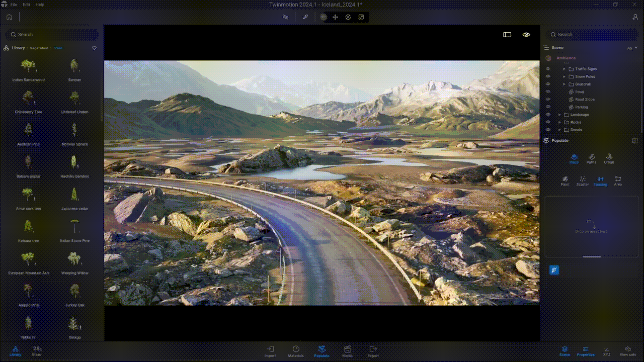The width and height of the screenshot is (644, 362).
Task: Select the Scatter vegetation tool
Action: pyautogui.click(x=583, y=181)
